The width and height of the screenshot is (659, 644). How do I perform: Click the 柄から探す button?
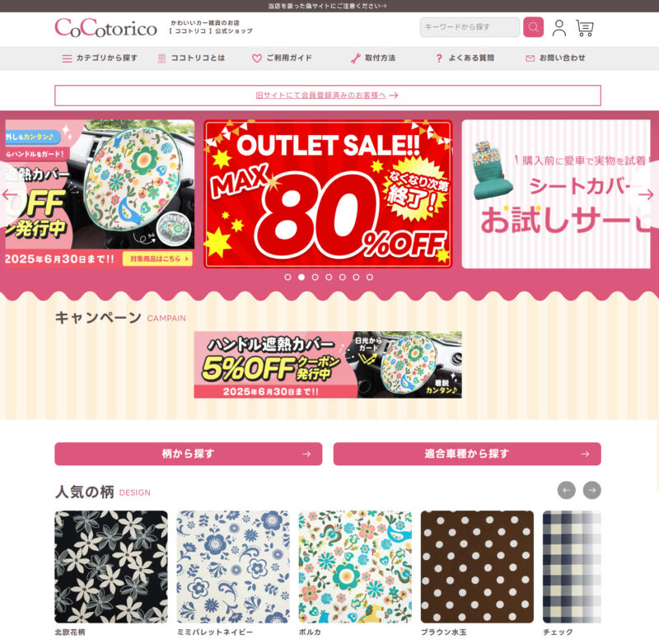[x=189, y=454]
